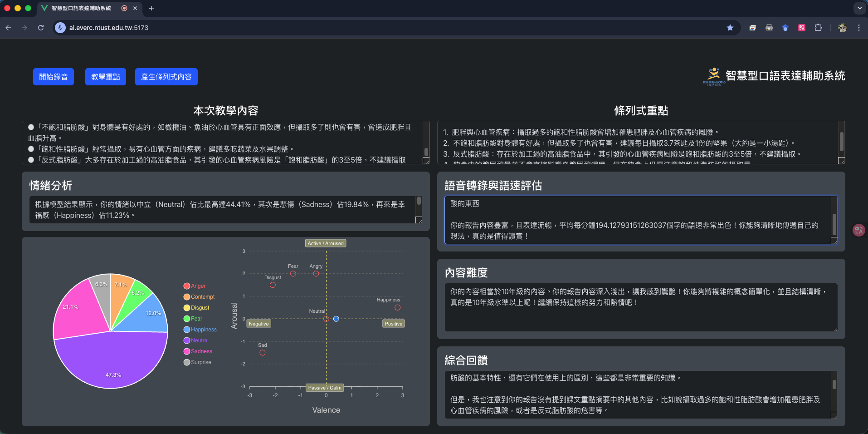Click the microphone permission icon in address bar
The height and width of the screenshot is (434, 868).
60,28
